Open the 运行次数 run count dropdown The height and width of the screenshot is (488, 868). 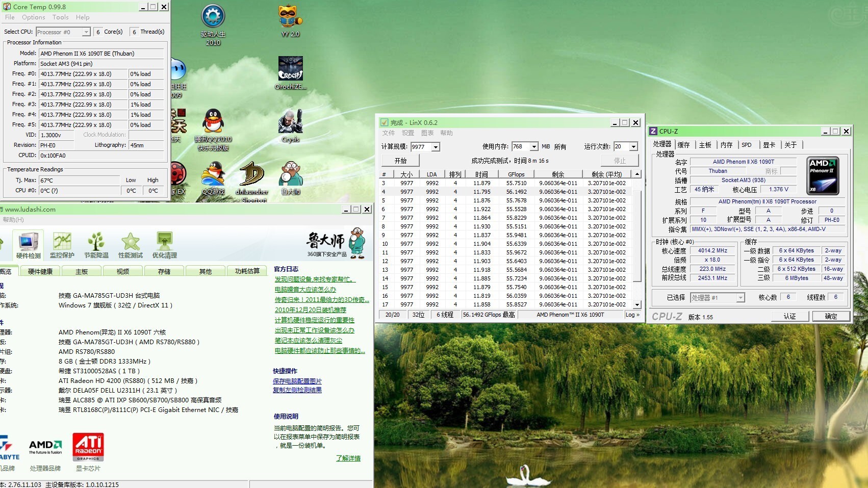(x=633, y=147)
